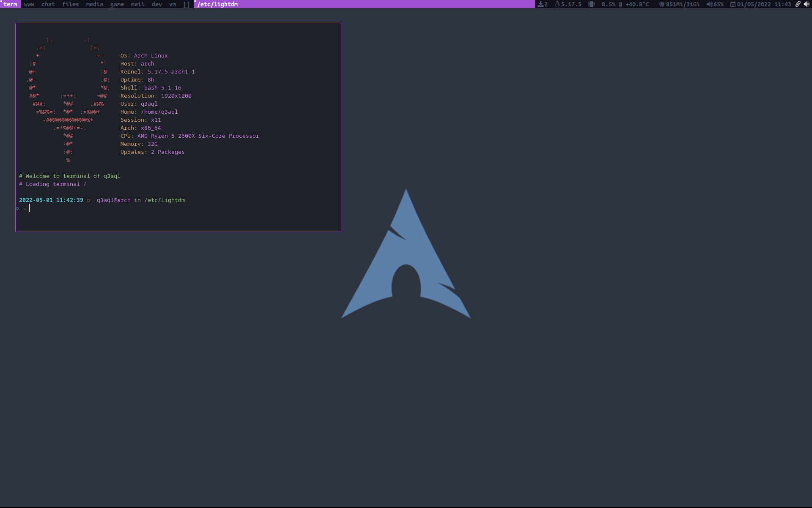Click the 65% volume level text
812x508 pixels.
coord(719,4)
